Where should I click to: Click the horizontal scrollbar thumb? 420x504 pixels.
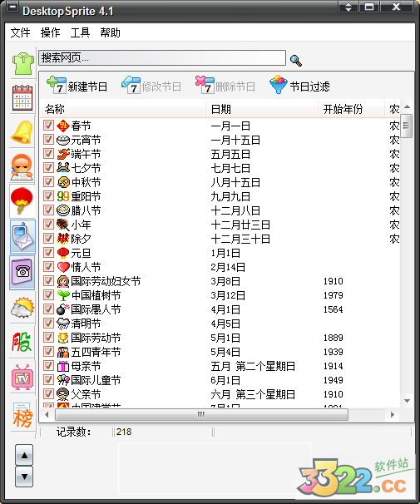[201, 414]
